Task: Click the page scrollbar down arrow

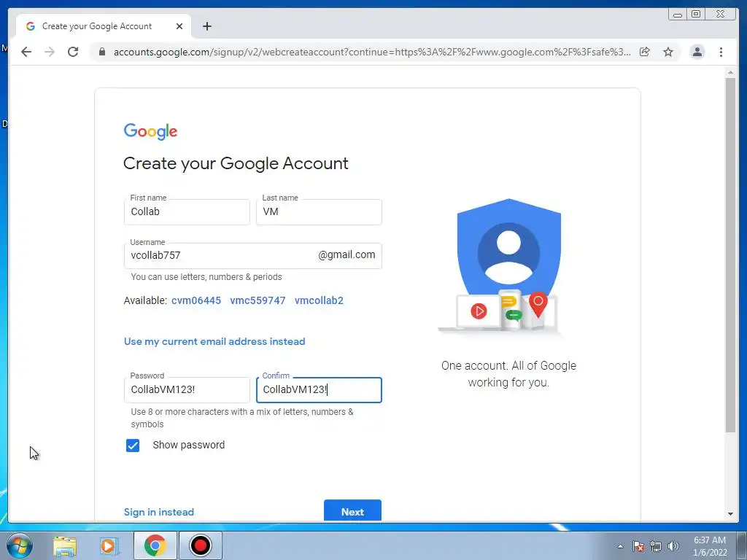Action: (x=730, y=514)
